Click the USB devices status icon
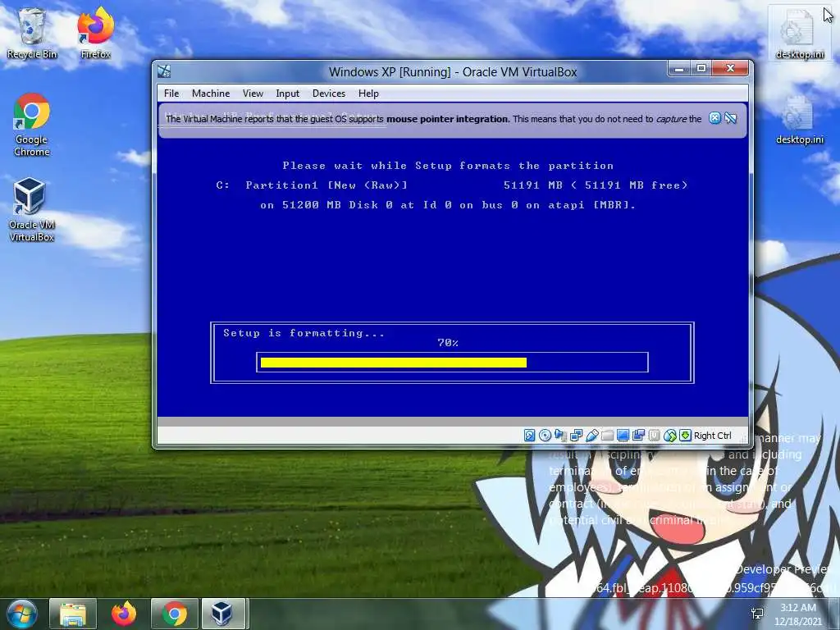Viewport: 840px width, 630px height. 591,436
